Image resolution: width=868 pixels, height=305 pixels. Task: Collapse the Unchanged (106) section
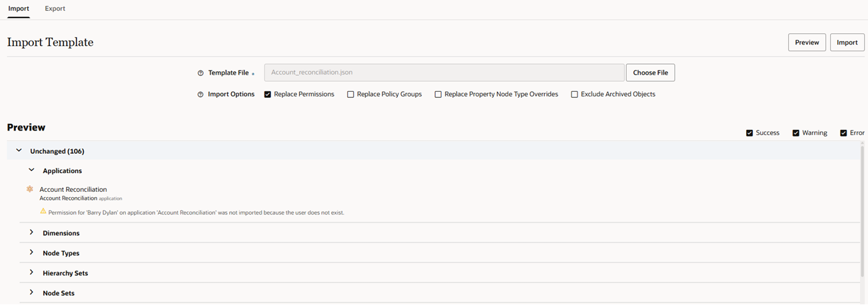pos(19,151)
